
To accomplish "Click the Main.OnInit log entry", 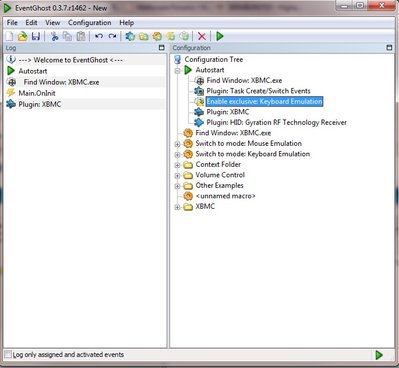I will click(37, 93).
